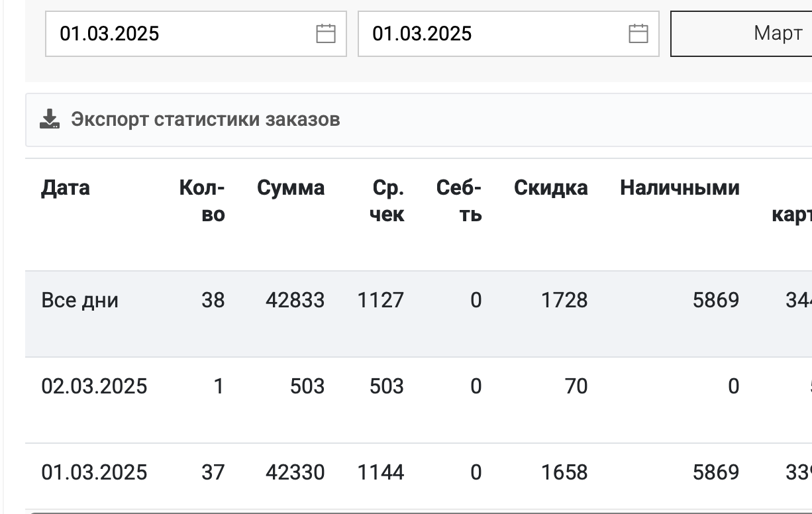
Task: Sort by the Кол-во column header
Action: click(202, 201)
